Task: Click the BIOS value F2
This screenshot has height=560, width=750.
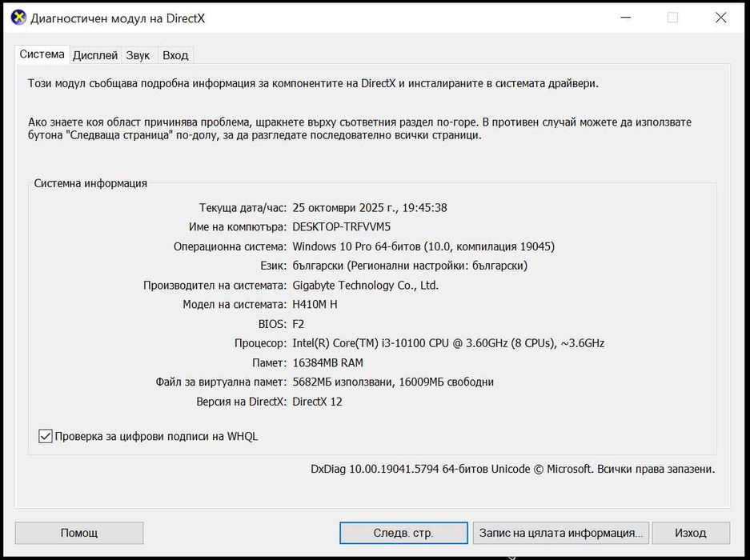Action: pos(298,324)
